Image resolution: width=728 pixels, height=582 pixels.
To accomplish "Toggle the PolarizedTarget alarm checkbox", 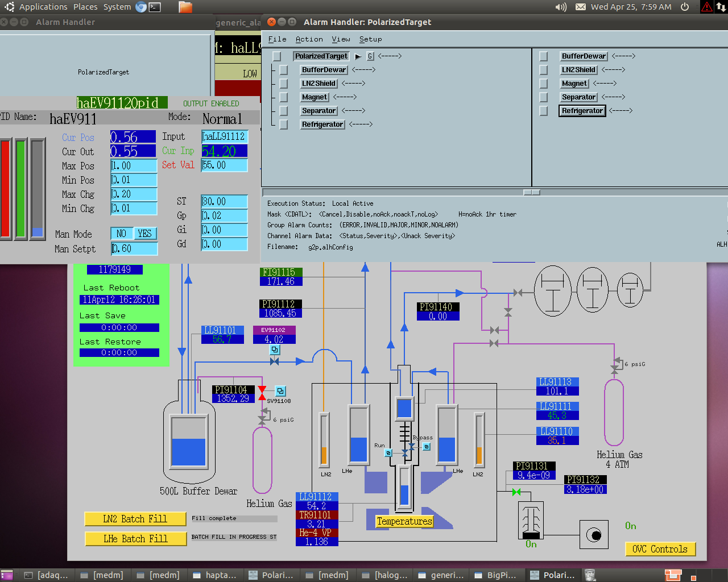I will (x=277, y=56).
